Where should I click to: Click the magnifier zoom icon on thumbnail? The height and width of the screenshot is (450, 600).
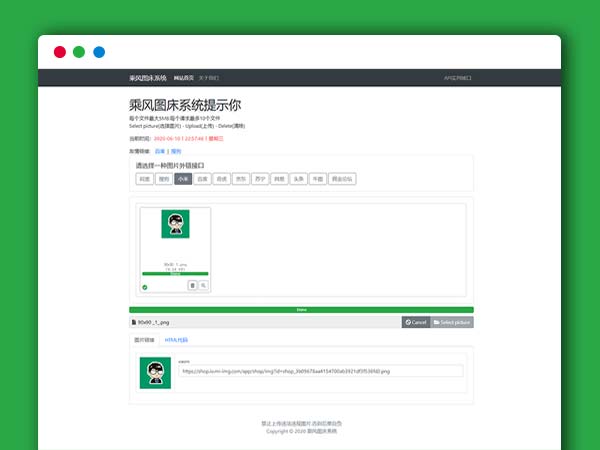(204, 285)
